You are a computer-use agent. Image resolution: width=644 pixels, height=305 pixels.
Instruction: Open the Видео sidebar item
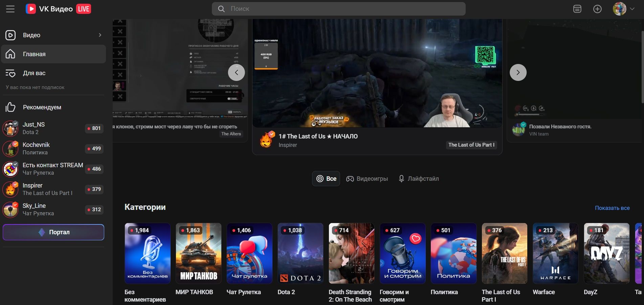pyautogui.click(x=53, y=35)
